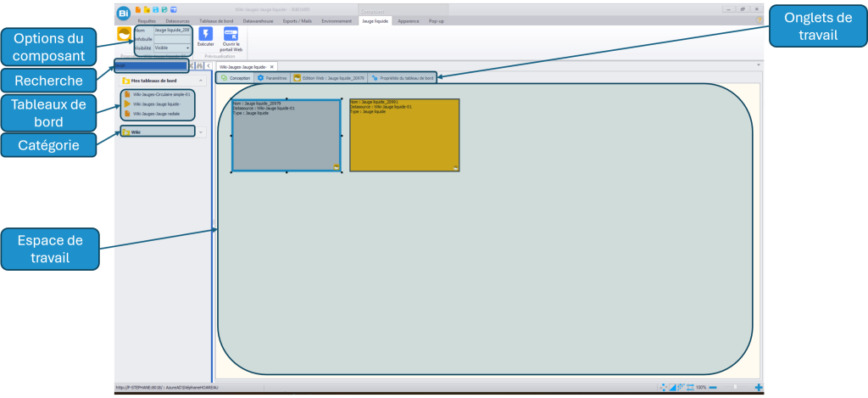Select the yellow Jauge liquide_20991 component

404,135
